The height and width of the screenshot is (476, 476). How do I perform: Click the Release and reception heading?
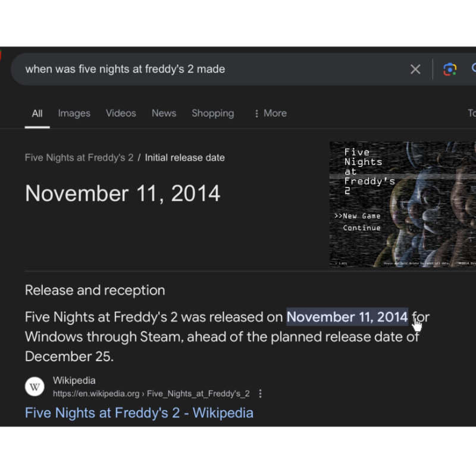click(95, 290)
